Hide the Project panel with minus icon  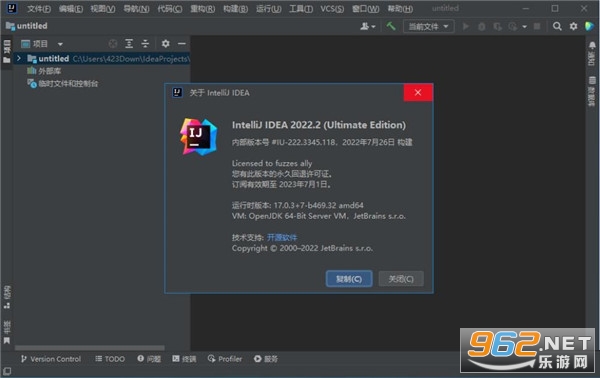pos(182,44)
